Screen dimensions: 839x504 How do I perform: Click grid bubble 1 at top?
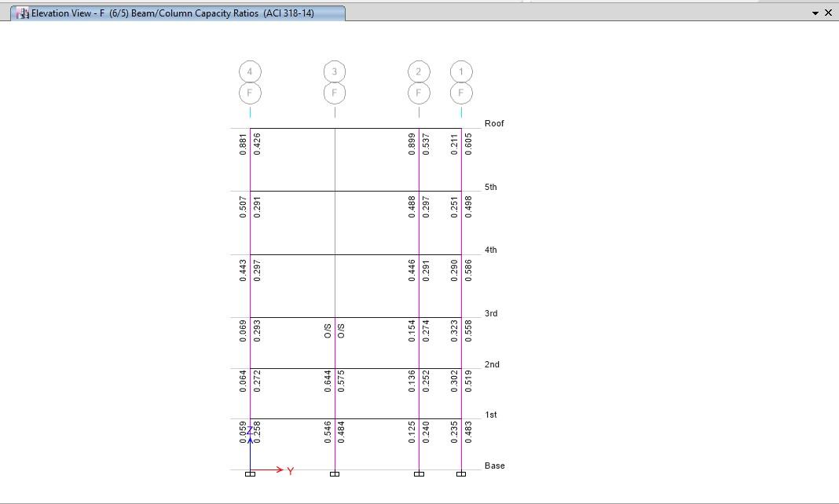pyautogui.click(x=461, y=71)
